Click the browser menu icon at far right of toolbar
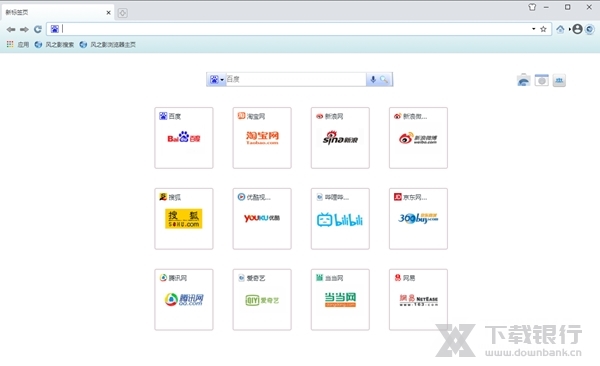 (590, 29)
